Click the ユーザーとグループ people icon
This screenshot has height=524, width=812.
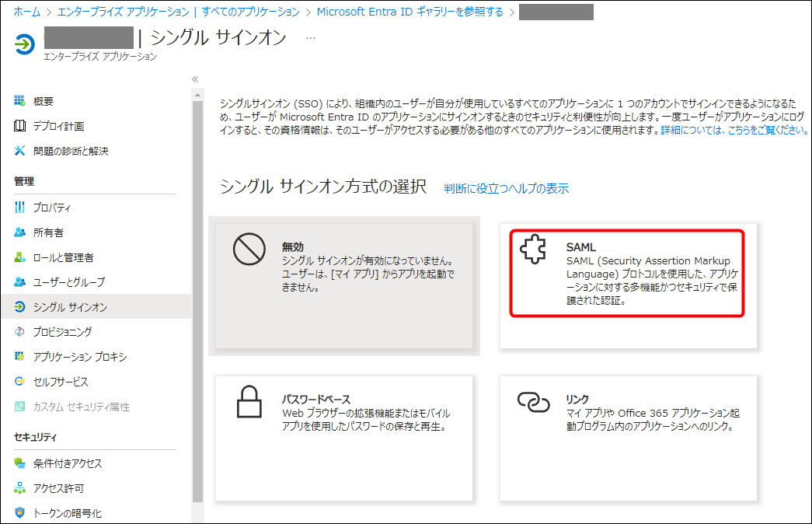coord(19,282)
